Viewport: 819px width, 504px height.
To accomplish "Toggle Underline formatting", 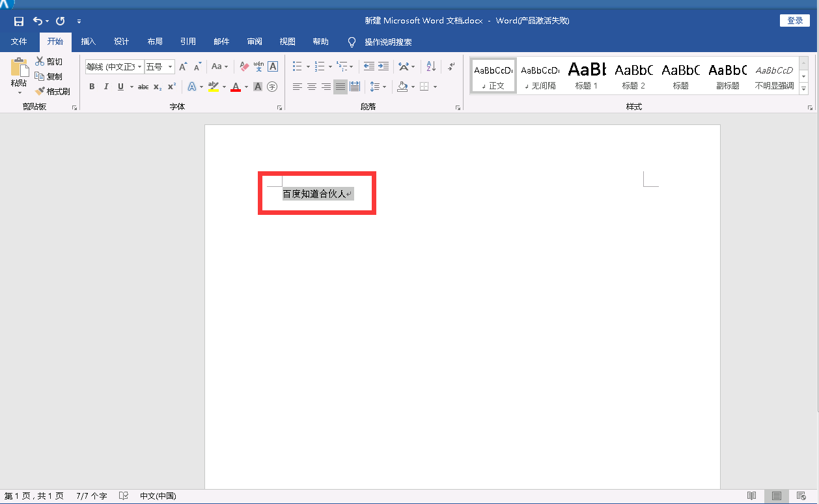I will coord(120,87).
